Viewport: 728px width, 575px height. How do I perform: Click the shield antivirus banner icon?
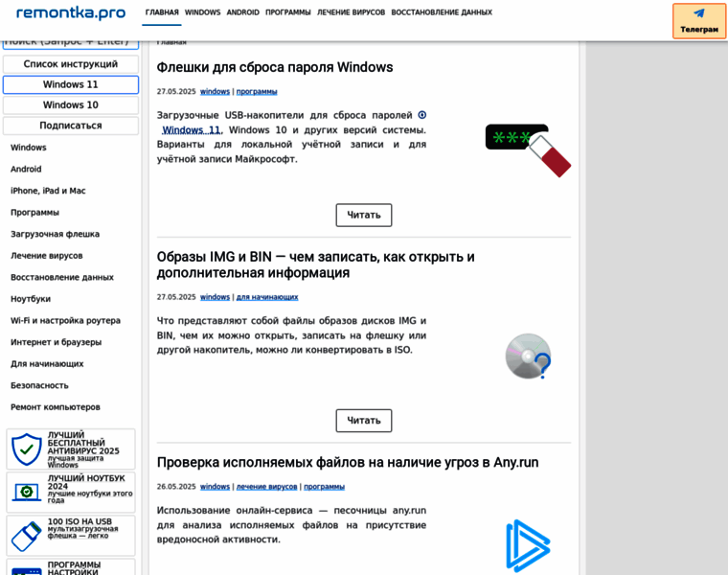click(x=27, y=449)
